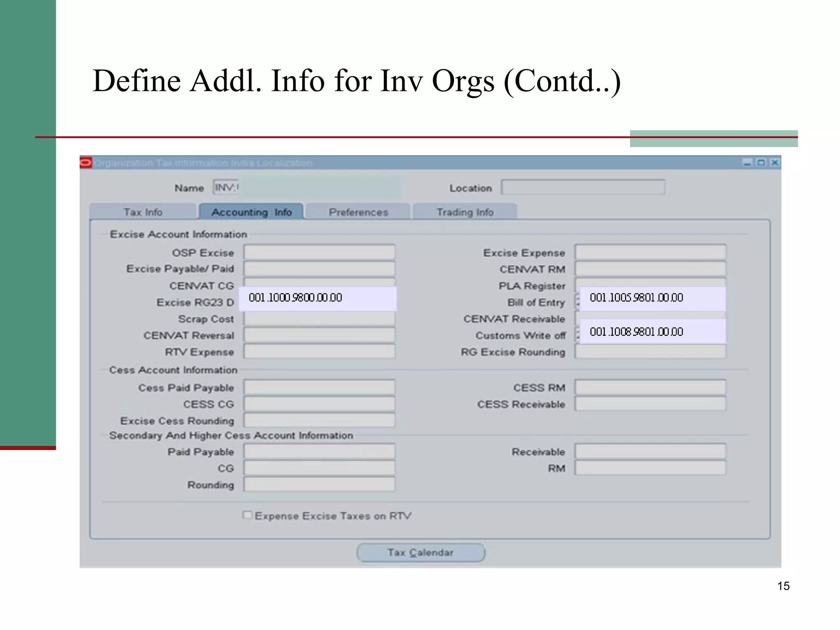This screenshot has width=840, height=630.
Task: Click the CESS Receivable field
Action: pos(651,404)
